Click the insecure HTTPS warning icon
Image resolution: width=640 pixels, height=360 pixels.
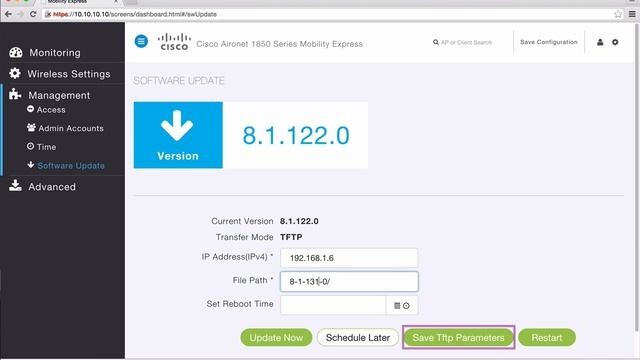(x=48, y=14)
